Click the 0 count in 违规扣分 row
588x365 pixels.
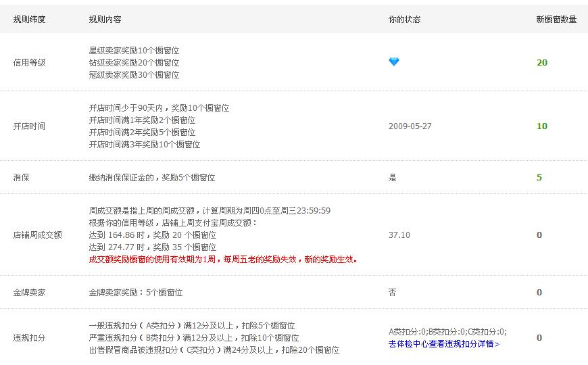[x=539, y=337]
